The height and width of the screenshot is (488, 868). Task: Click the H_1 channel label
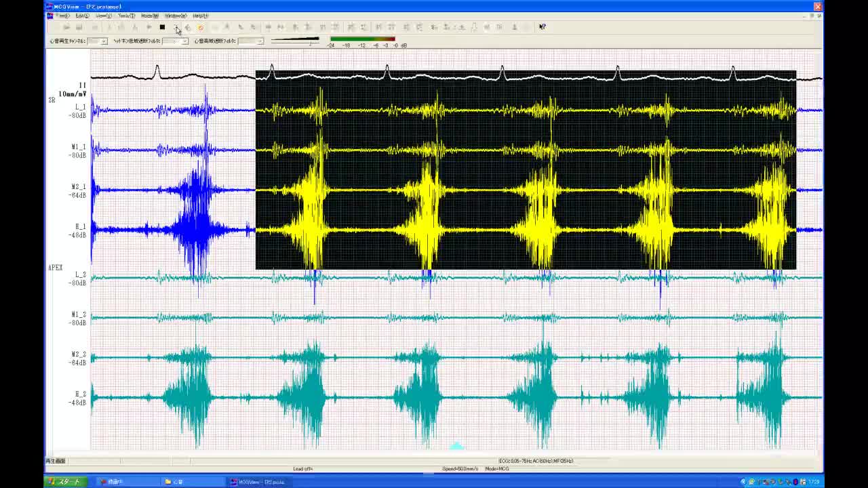point(80,226)
